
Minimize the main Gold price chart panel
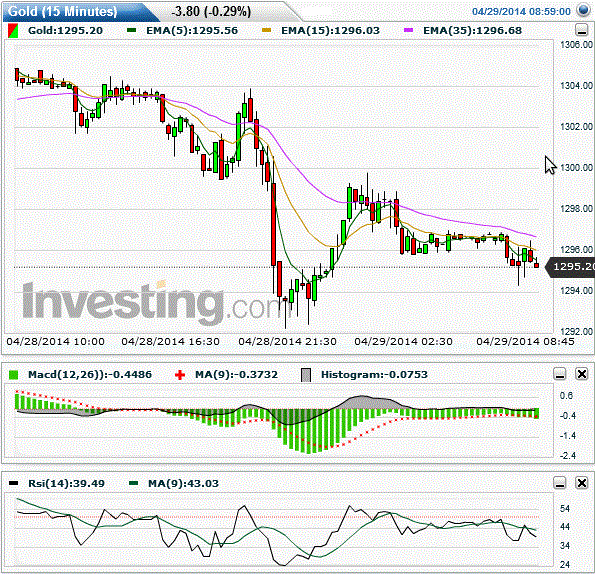(581, 30)
